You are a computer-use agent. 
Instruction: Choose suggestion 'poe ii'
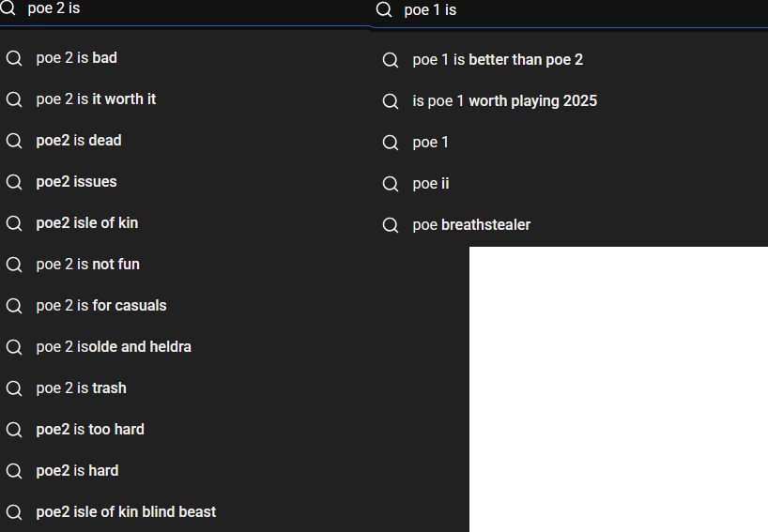coord(569,184)
